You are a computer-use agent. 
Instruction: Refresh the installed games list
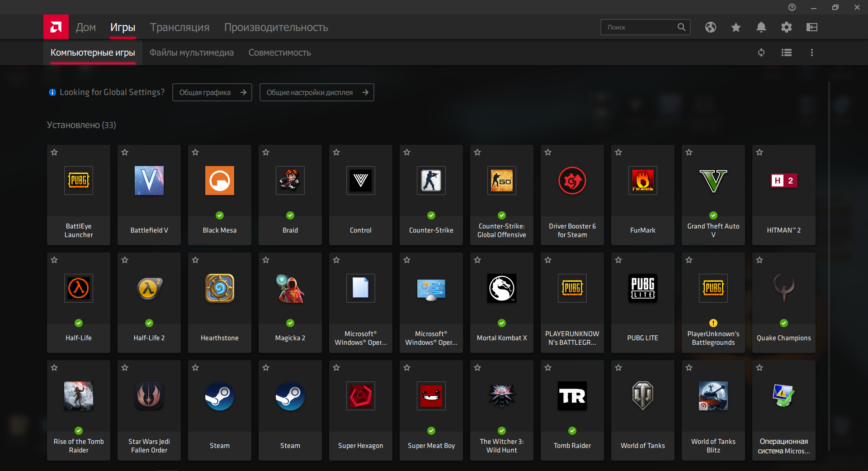pyautogui.click(x=761, y=52)
